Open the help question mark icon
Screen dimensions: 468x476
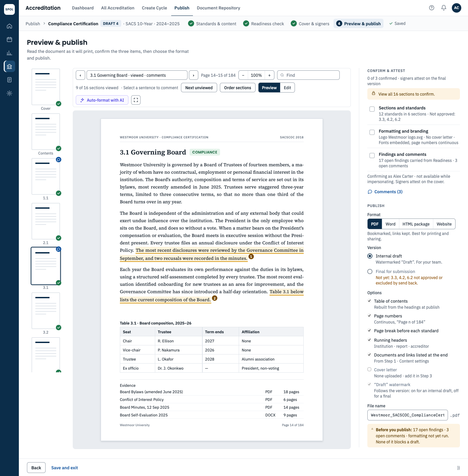coord(432,8)
